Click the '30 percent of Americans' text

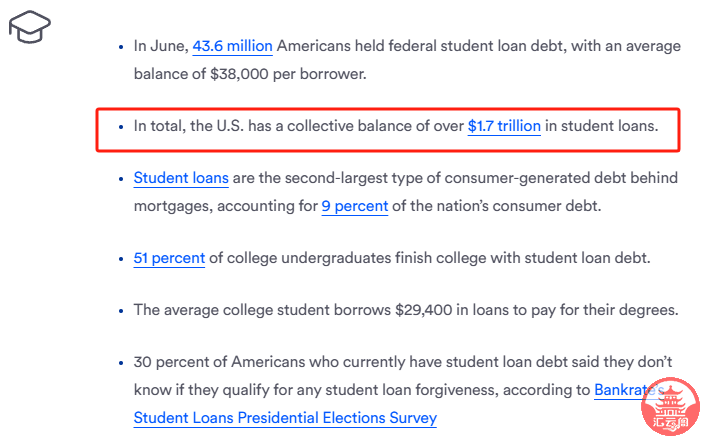click(x=219, y=362)
